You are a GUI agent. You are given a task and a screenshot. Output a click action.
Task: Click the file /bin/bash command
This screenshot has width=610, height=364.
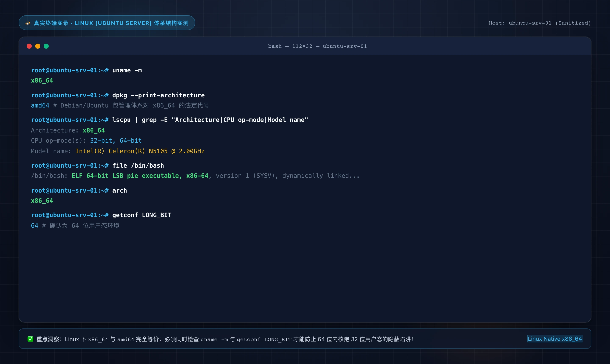[x=138, y=165]
